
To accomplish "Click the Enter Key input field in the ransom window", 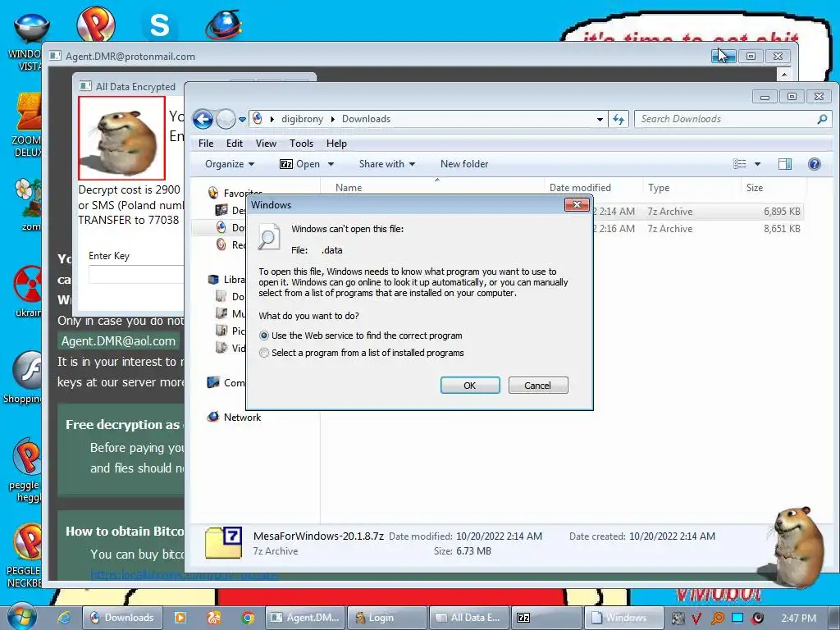I will (136, 274).
